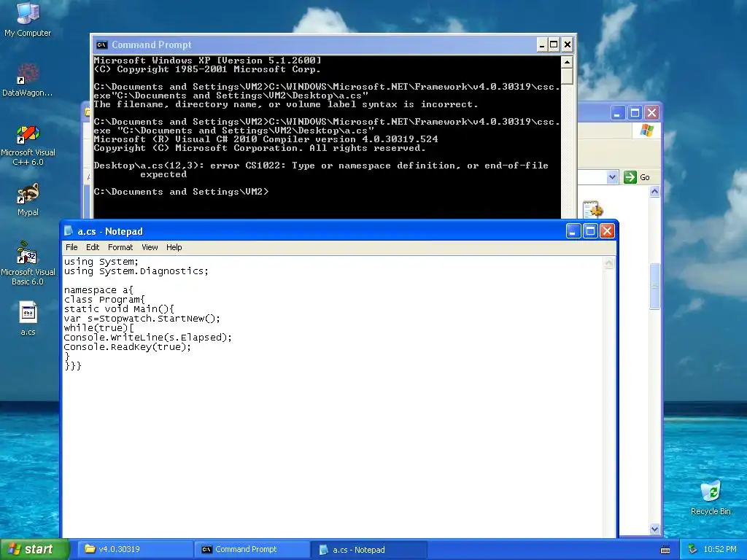Minimize the Command Prompt window
The image size is (747, 560).
tap(542, 44)
